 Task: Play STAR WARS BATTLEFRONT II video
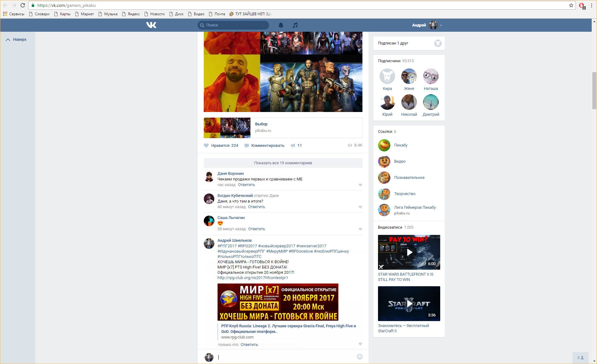[409, 252]
